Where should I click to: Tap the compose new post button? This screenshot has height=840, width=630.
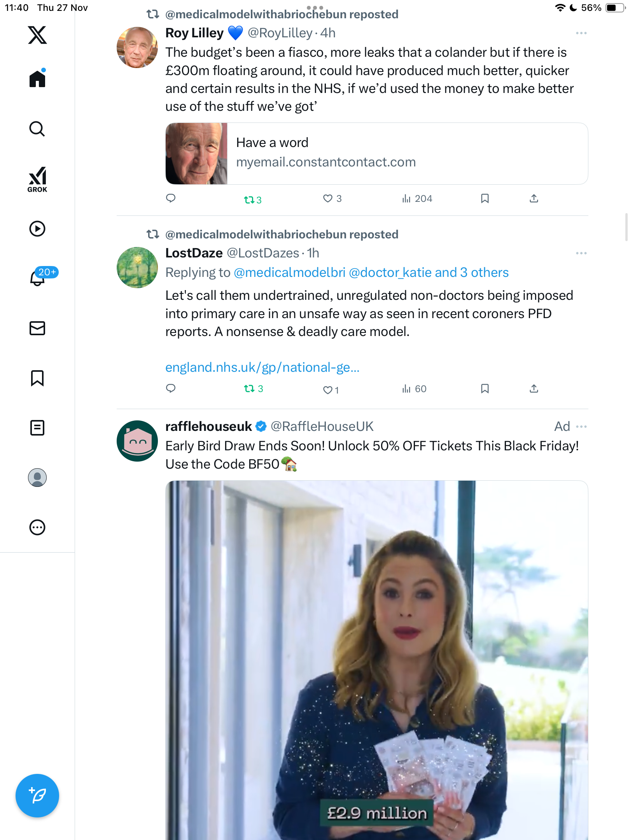click(x=37, y=795)
